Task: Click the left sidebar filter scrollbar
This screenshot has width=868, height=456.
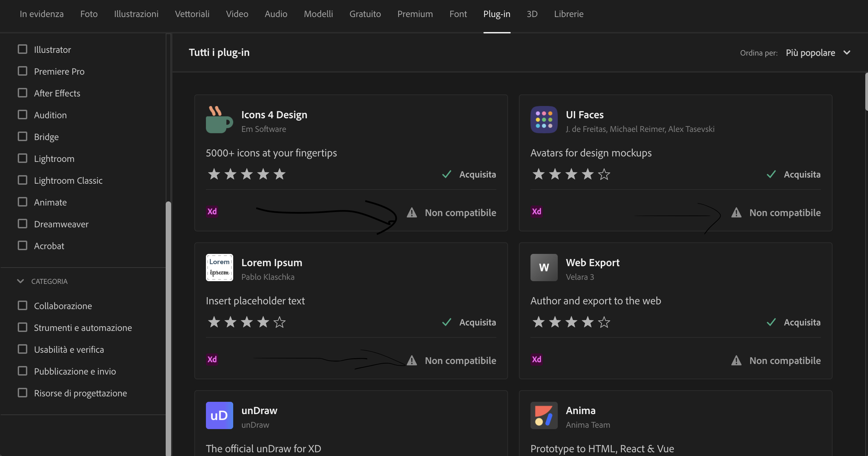Action: [x=168, y=329]
